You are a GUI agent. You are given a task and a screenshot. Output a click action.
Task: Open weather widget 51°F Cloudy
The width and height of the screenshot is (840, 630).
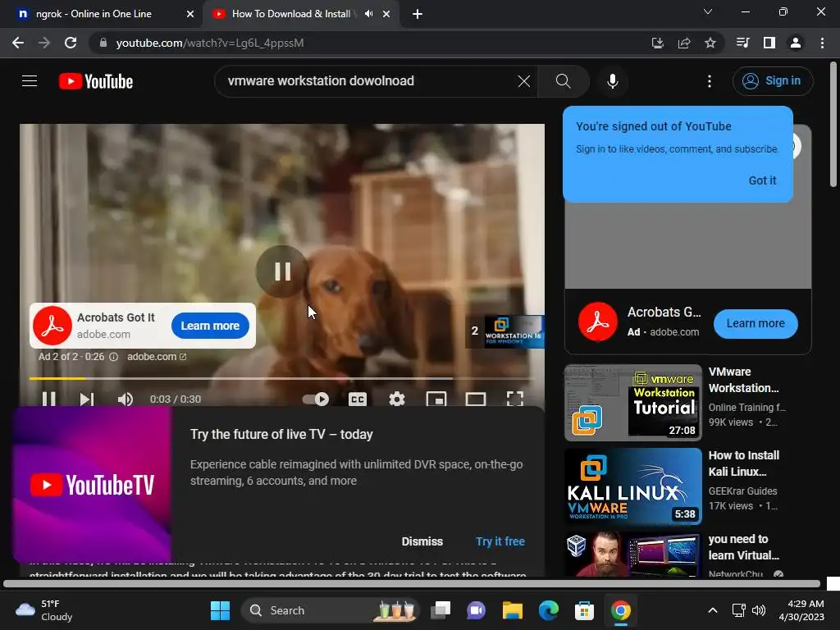[44, 610]
